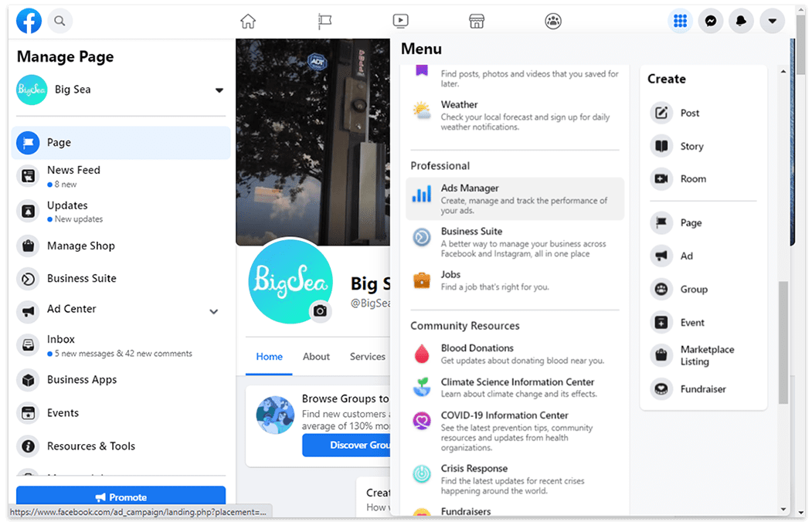Viewport: 812px width, 522px height.
Task: Click the Facebook logo in the top left
Action: pyautogui.click(x=29, y=21)
